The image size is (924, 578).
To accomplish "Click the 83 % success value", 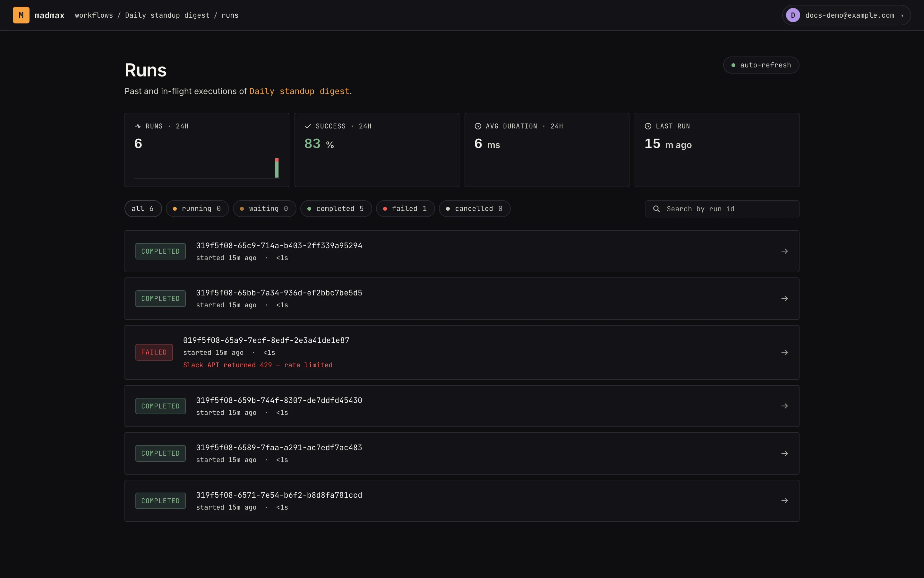I will pyautogui.click(x=319, y=144).
